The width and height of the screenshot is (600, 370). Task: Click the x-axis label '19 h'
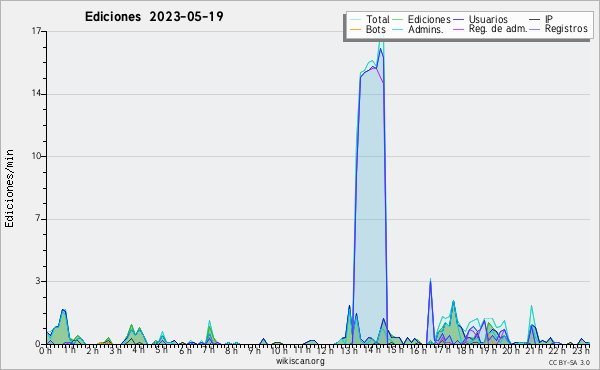click(x=488, y=350)
